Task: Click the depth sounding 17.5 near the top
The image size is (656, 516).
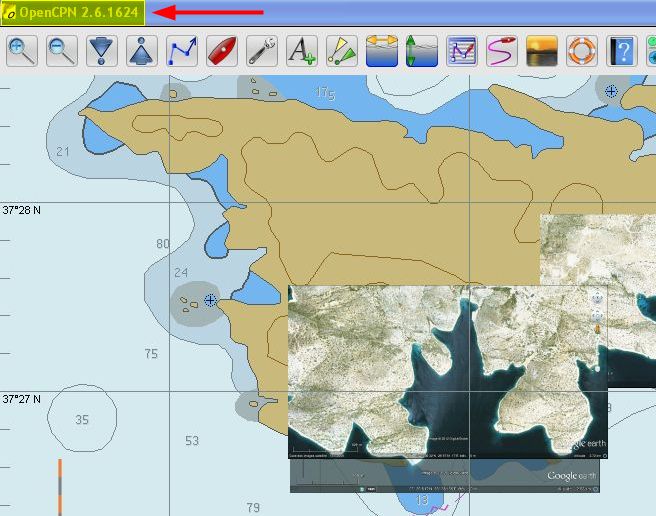Action: click(325, 93)
